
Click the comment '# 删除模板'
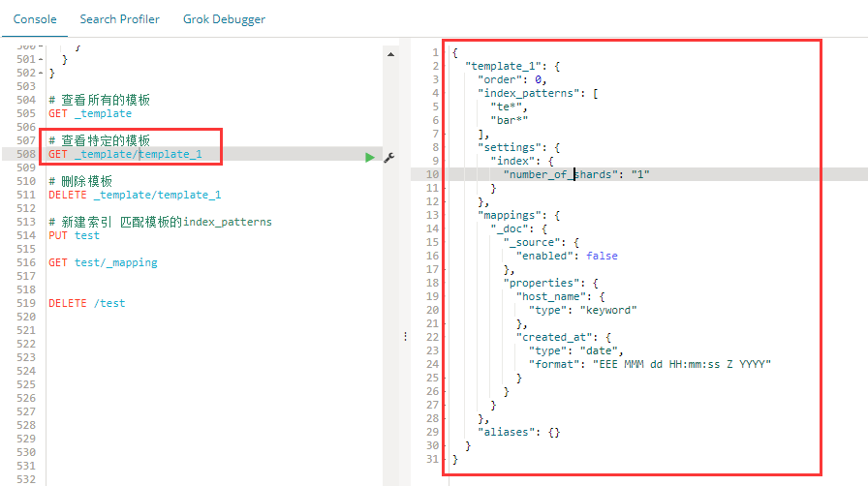pyautogui.click(x=80, y=182)
